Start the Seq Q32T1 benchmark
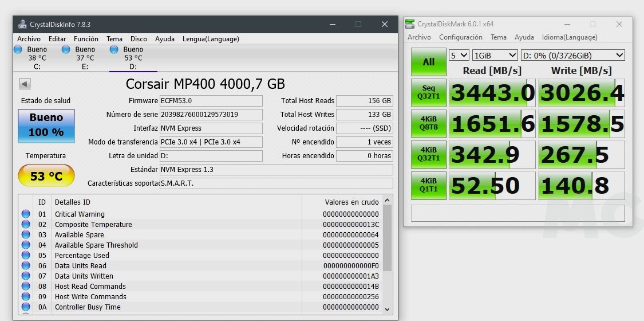Image resolution: width=644 pixels, height=321 pixels. tap(428, 93)
